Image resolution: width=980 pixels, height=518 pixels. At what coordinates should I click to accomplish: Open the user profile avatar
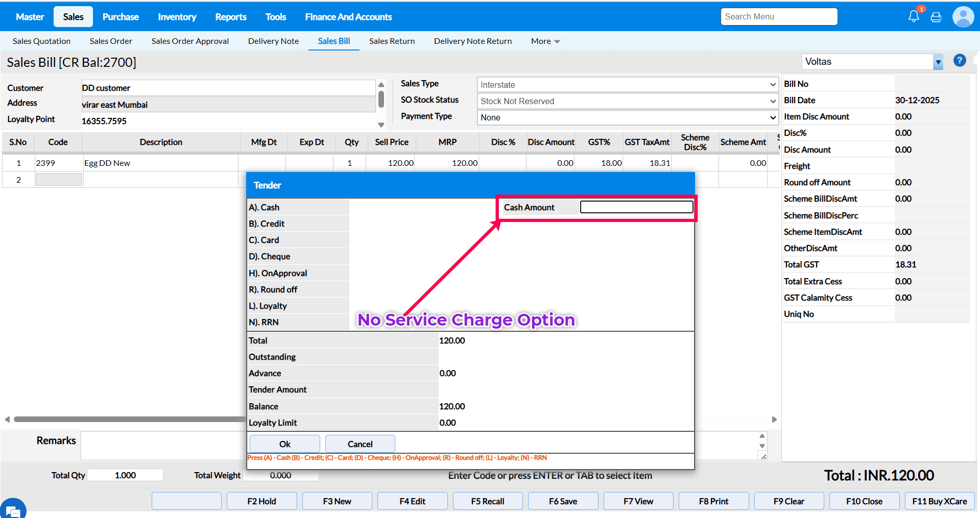pyautogui.click(x=963, y=17)
